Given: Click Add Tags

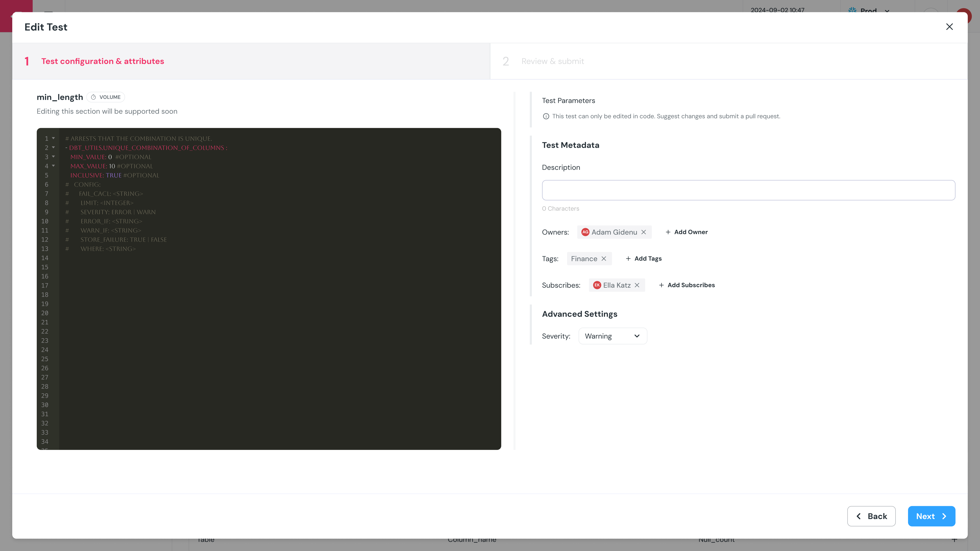Looking at the screenshot, I should (643, 258).
